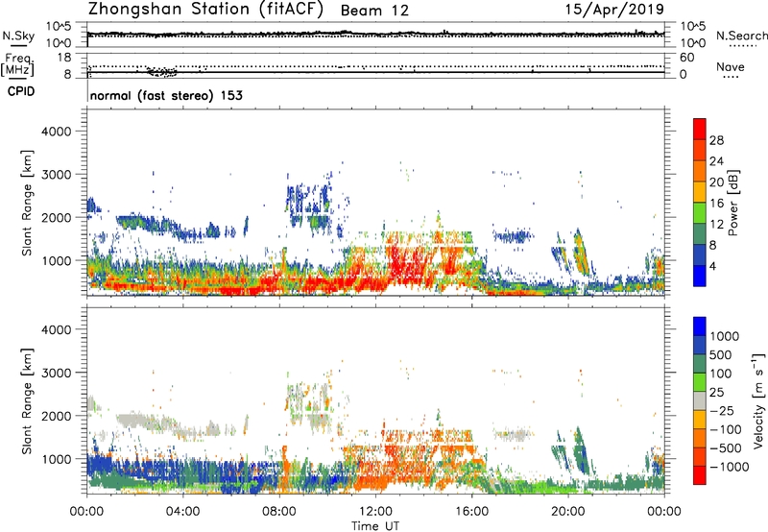The width and height of the screenshot is (768, 532).
Task: Click the gray segment of velocity color bar
Action: pyautogui.click(x=700, y=401)
